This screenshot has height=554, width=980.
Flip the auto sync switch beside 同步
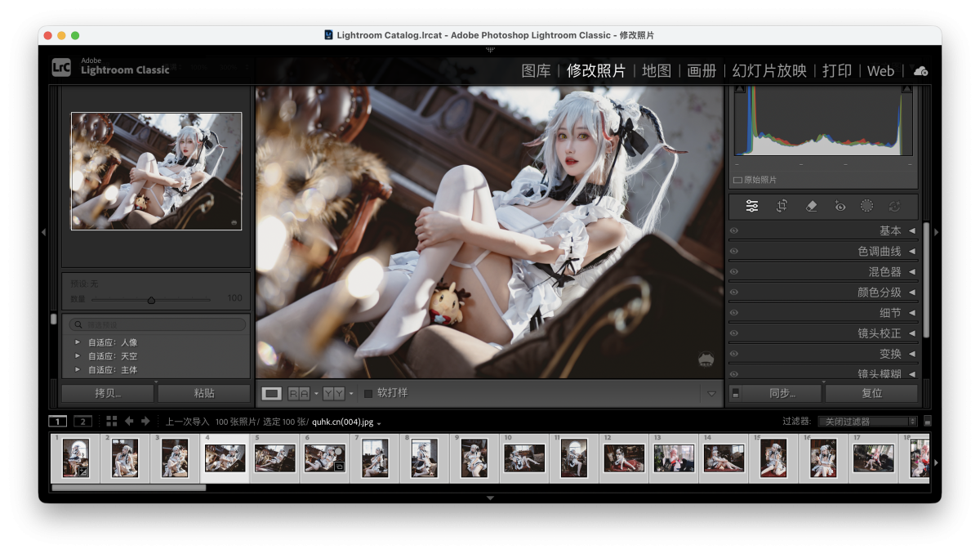(736, 393)
